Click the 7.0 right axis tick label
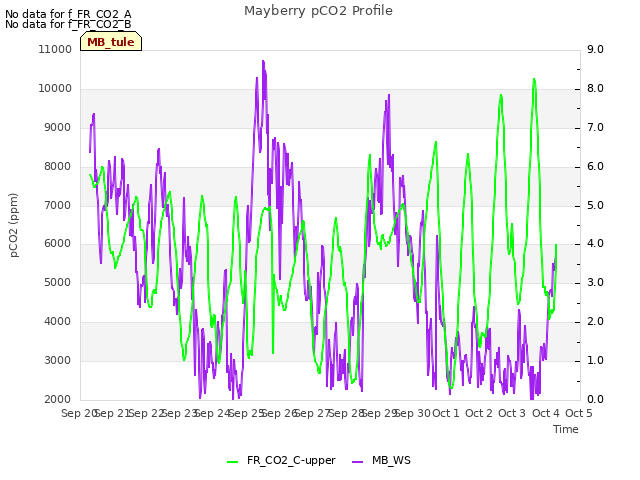This screenshot has height=480, width=640. 596,127
